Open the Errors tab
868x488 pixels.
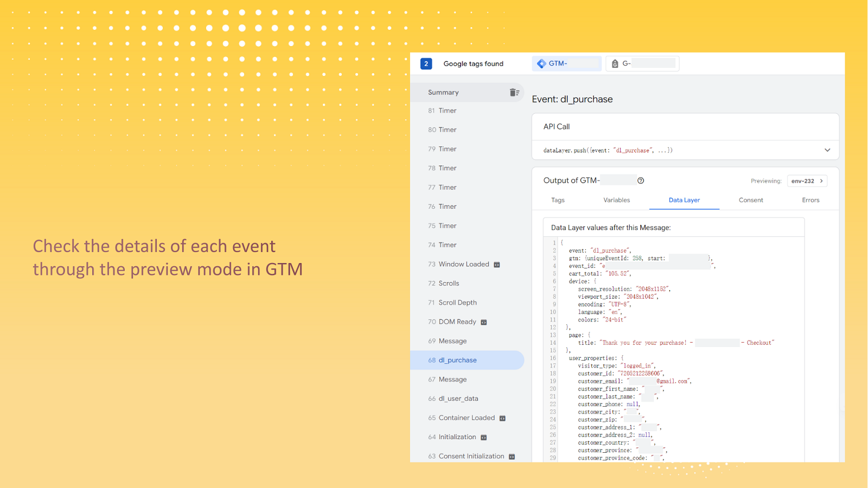tap(810, 200)
